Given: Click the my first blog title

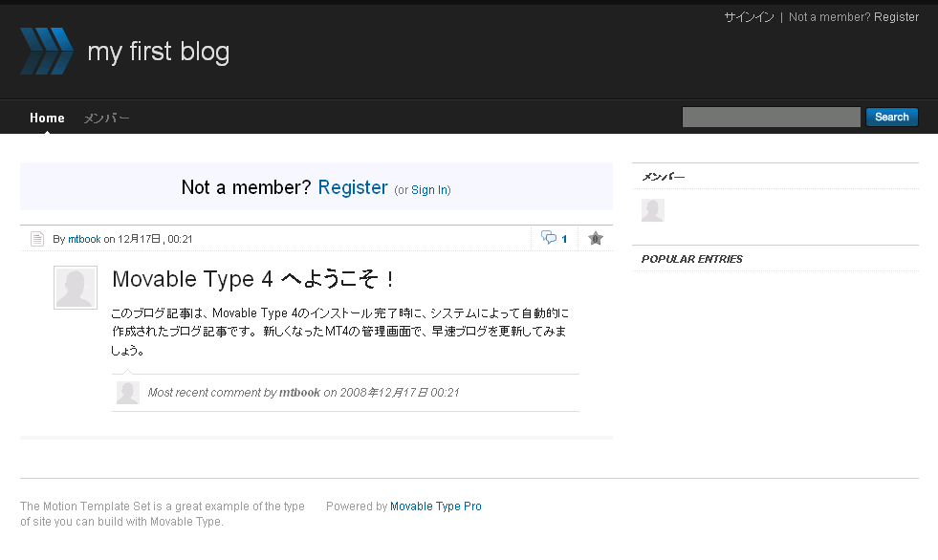Looking at the screenshot, I should (x=159, y=52).
